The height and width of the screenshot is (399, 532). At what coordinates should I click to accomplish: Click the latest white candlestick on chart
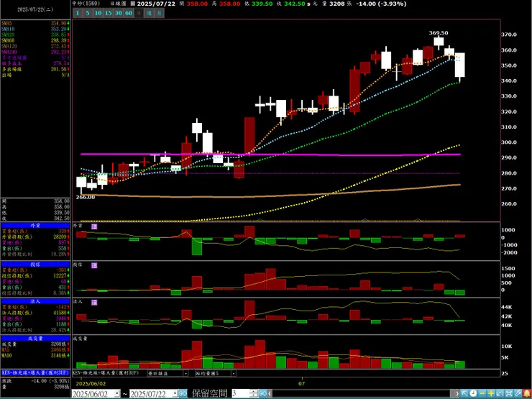point(459,65)
